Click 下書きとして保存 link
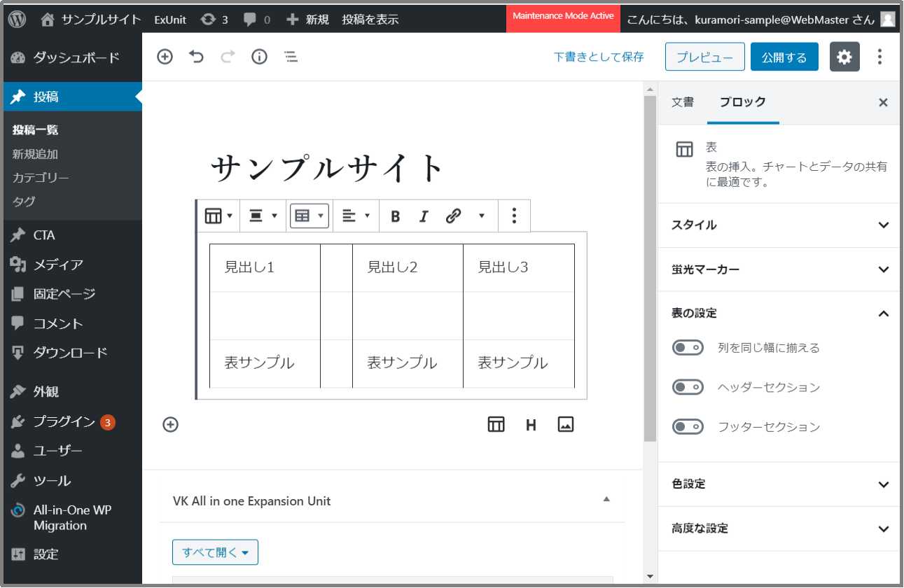904x588 pixels. tap(599, 57)
